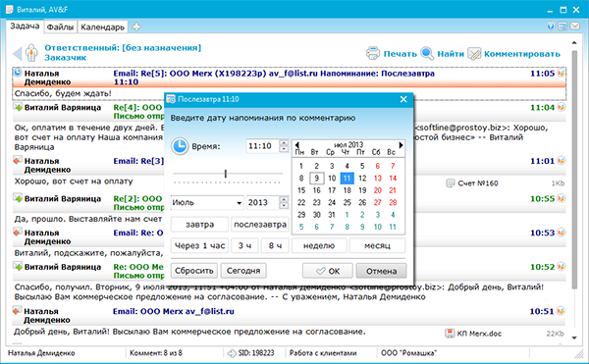Click the 3 ч button
The width and height of the screenshot is (589, 364).
(244, 246)
